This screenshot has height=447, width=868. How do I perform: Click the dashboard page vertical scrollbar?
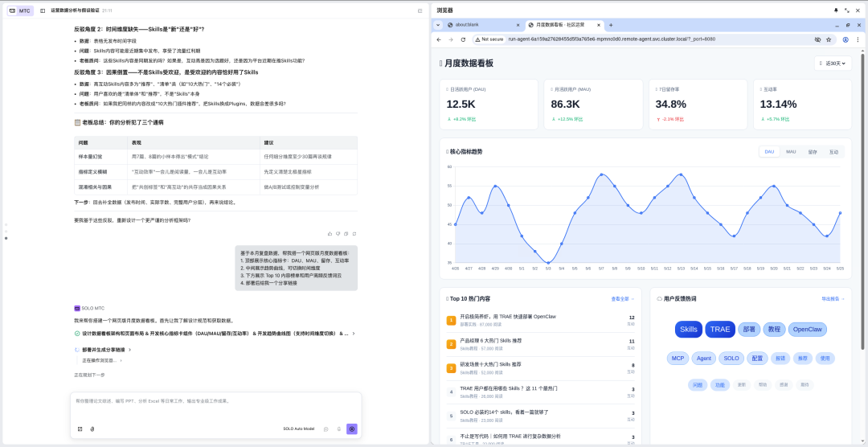click(862, 202)
